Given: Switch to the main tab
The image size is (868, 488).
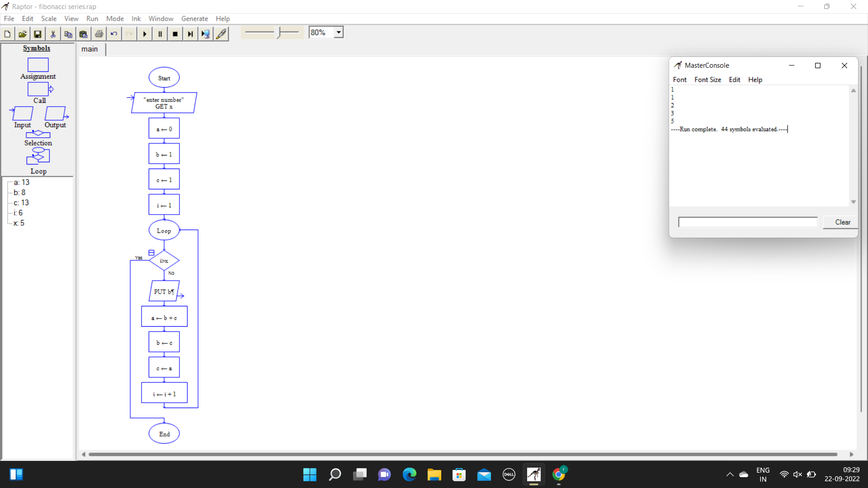Looking at the screenshot, I should [x=90, y=49].
